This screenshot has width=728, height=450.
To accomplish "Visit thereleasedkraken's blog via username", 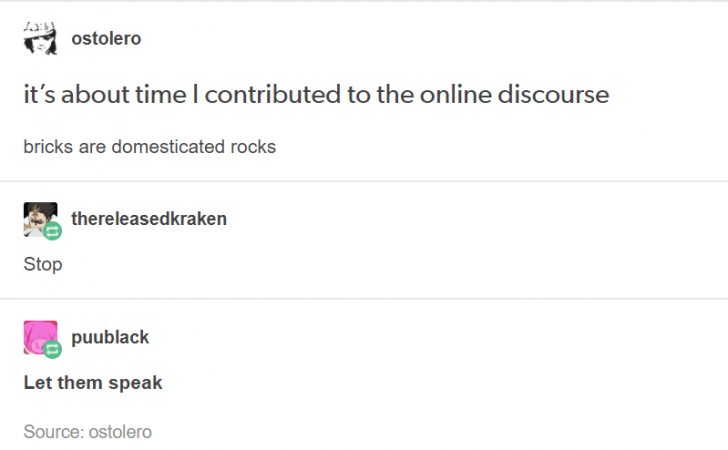I will pos(149,218).
